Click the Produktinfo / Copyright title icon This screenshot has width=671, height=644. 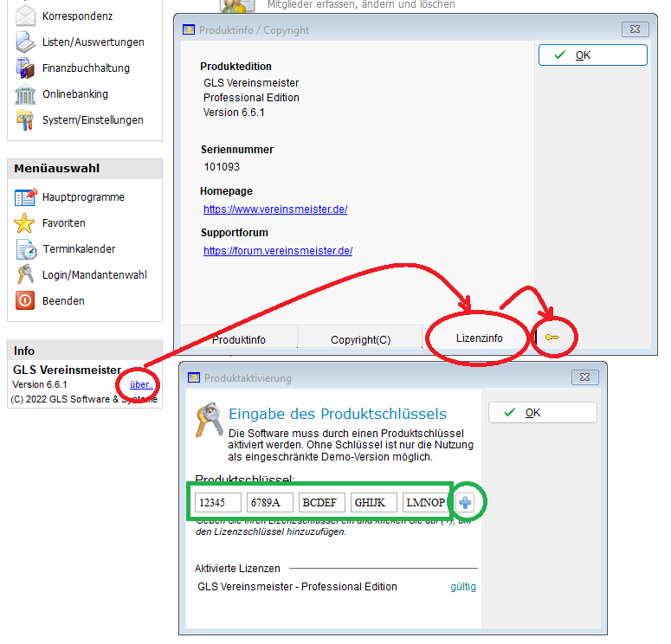click(x=188, y=30)
